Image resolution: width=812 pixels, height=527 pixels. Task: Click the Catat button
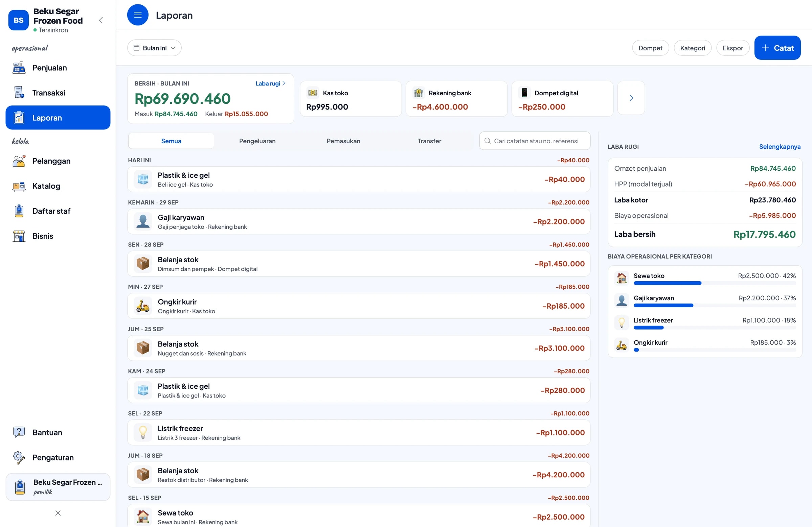[777, 48]
